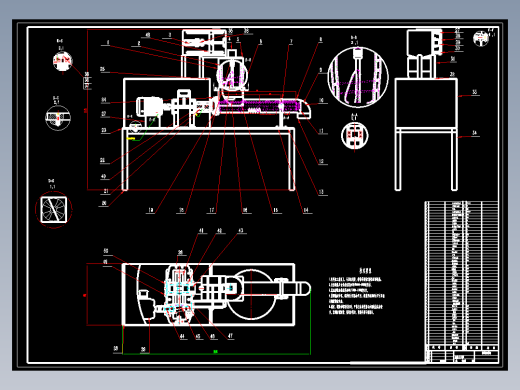Select part callout number 17
This screenshot has width=520, height=390.
tap(212, 210)
